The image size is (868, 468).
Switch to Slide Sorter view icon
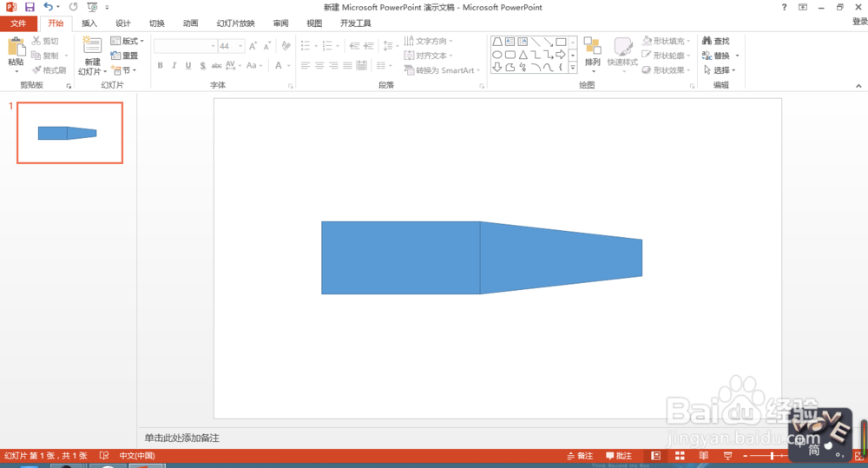coord(680,456)
